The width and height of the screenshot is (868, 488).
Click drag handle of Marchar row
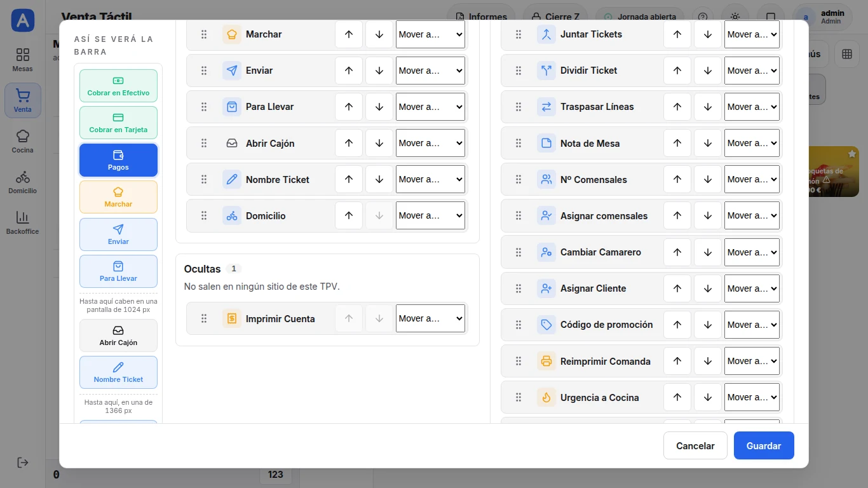[x=204, y=34]
